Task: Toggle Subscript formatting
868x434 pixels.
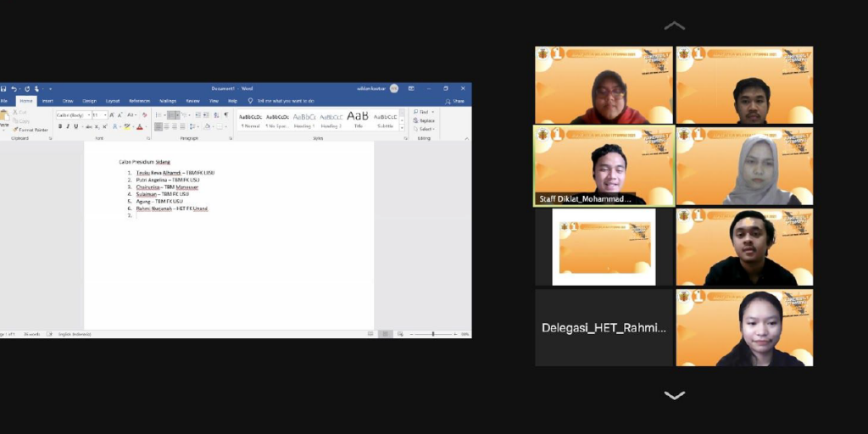Action: (x=95, y=126)
